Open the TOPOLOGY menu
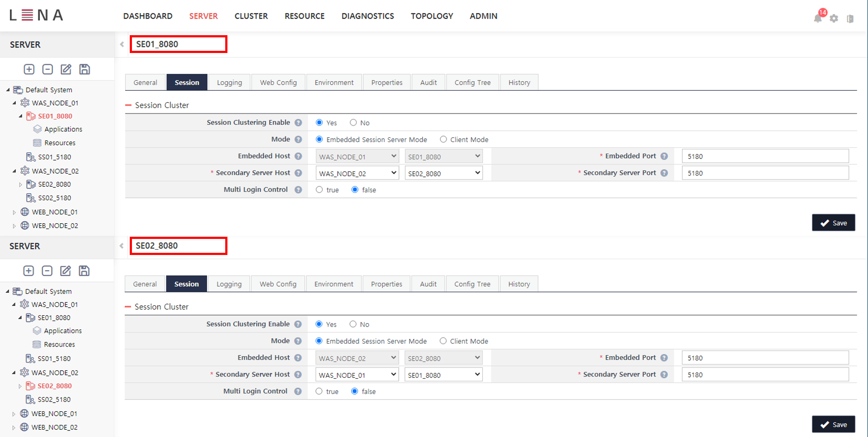 pos(431,16)
